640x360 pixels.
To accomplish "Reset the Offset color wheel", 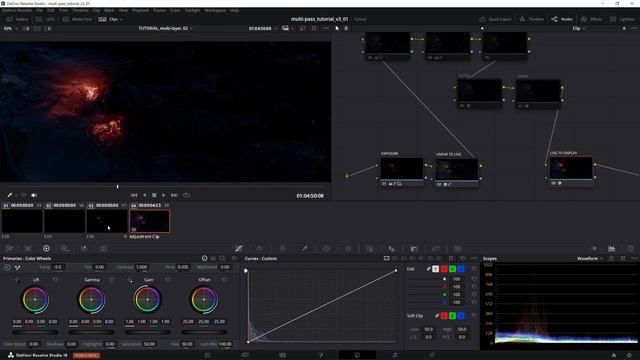I will (224, 280).
